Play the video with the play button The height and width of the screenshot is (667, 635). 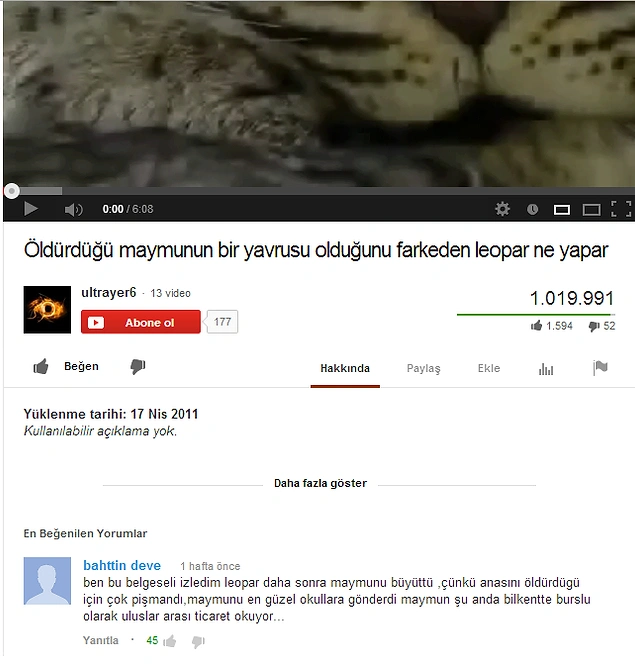pos(31,209)
